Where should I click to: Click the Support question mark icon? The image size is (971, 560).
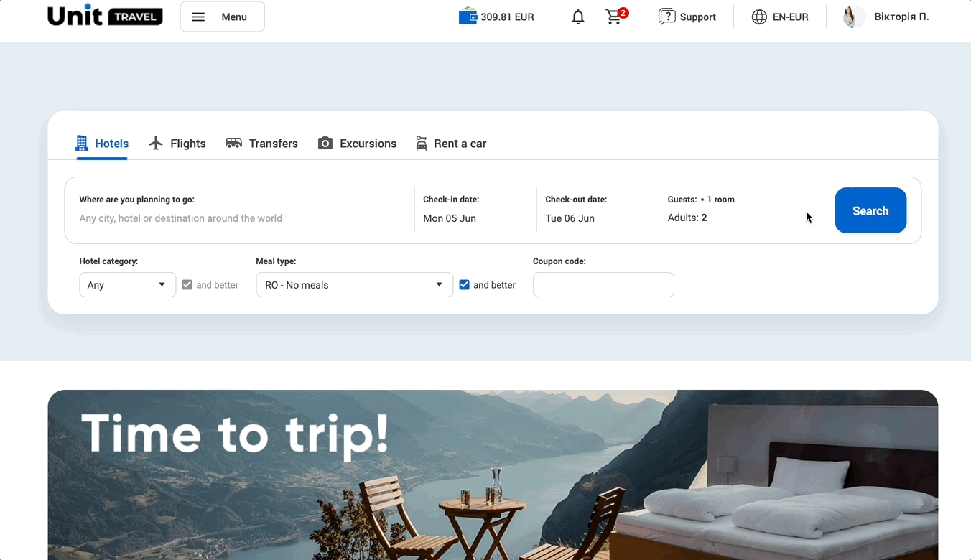coord(666,17)
